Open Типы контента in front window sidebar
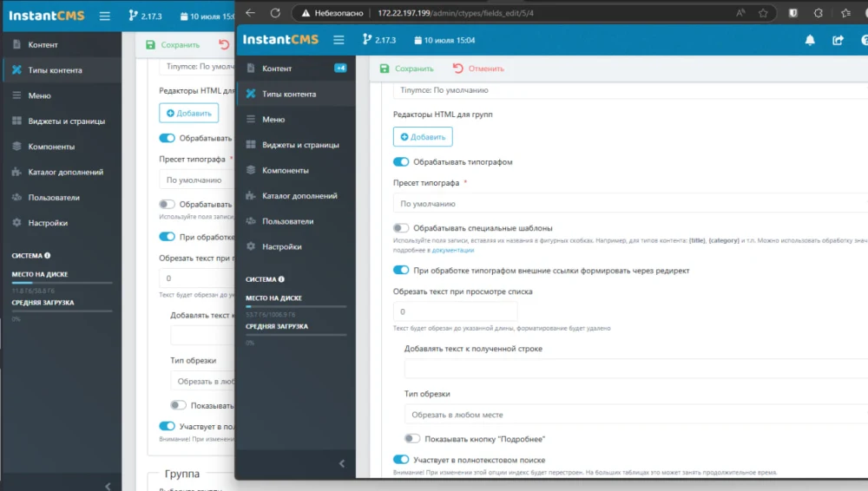This screenshot has width=868, height=491. click(x=296, y=94)
